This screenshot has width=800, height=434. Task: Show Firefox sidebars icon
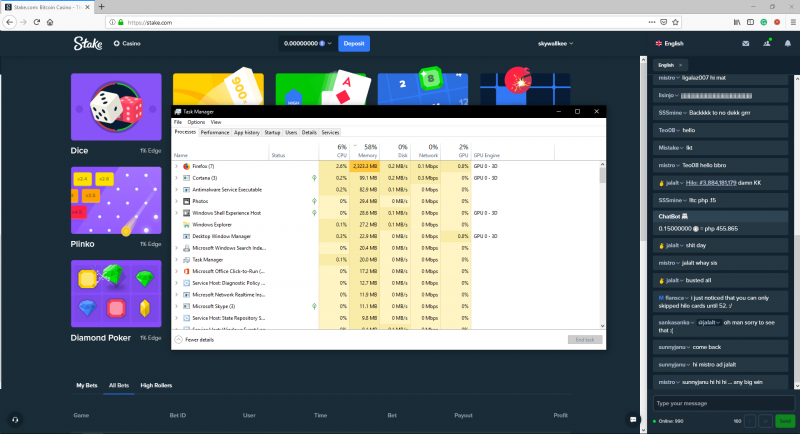click(751, 22)
